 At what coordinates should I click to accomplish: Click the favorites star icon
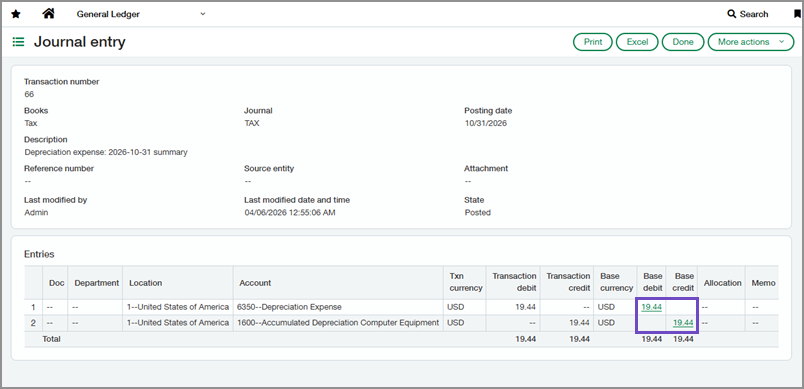pyautogui.click(x=16, y=14)
